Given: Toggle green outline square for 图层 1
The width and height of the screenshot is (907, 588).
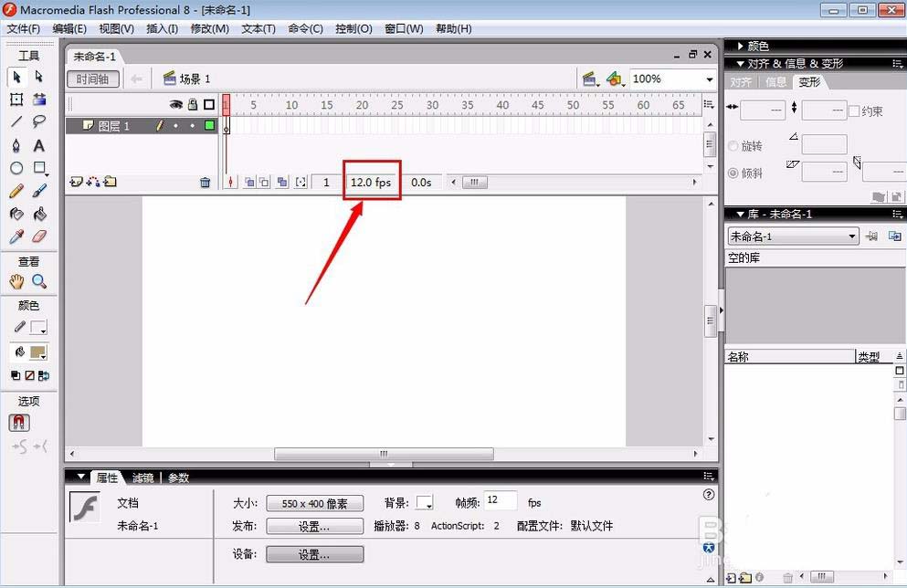Looking at the screenshot, I should click(x=209, y=125).
